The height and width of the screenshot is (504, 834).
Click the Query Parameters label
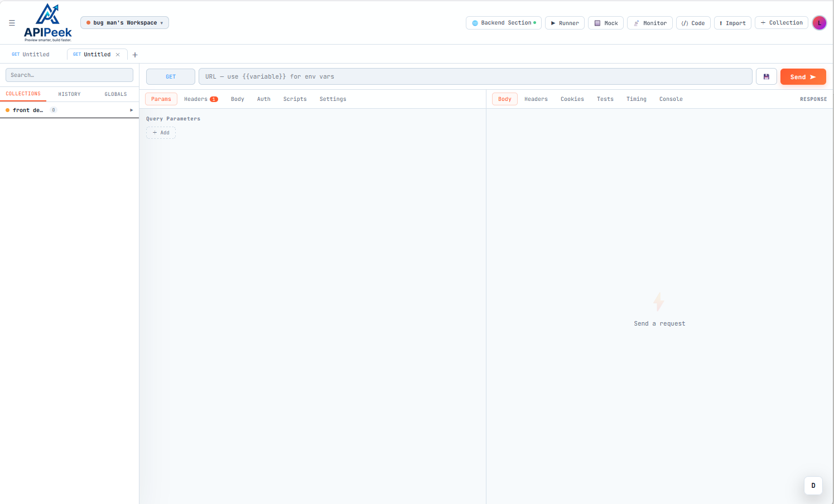coord(173,119)
